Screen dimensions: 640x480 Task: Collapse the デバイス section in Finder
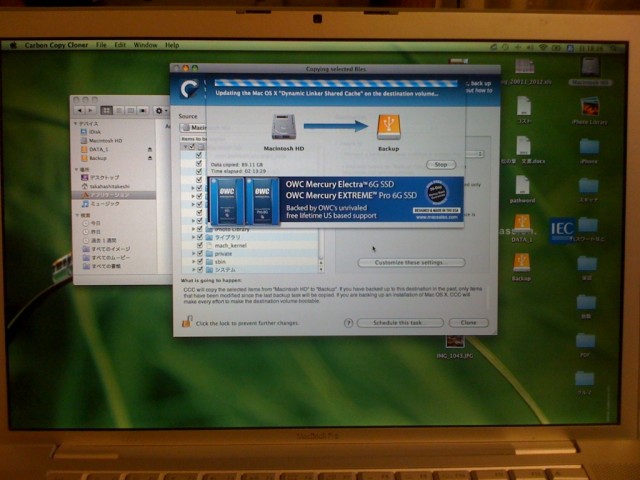point(76,123)
